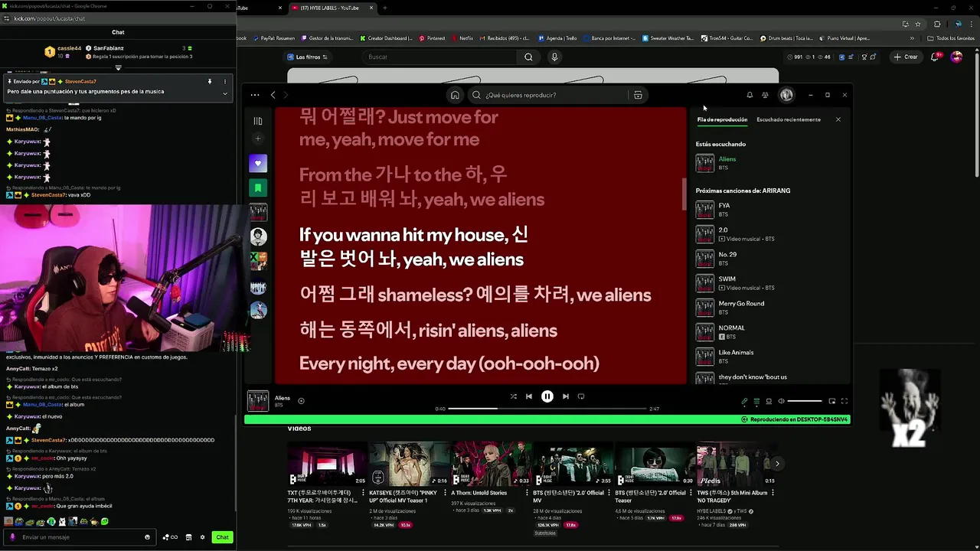Toggle repeat in Spotify player

tap(581, 396)
